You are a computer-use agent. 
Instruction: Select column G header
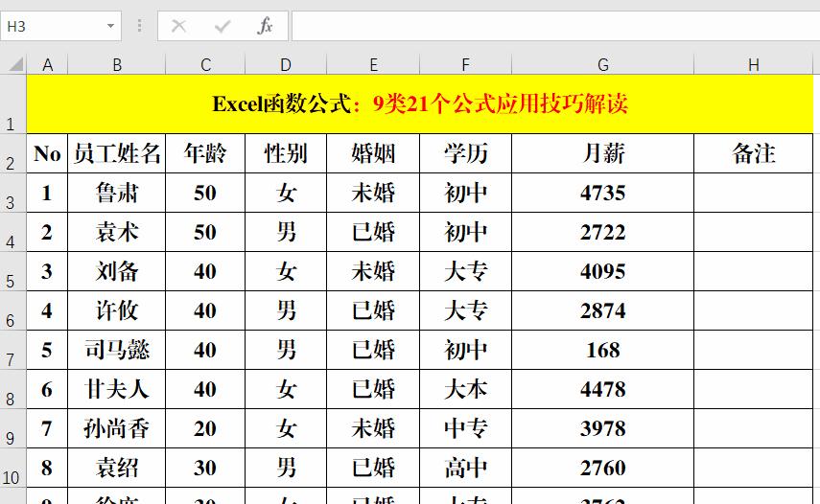[603, 65]
